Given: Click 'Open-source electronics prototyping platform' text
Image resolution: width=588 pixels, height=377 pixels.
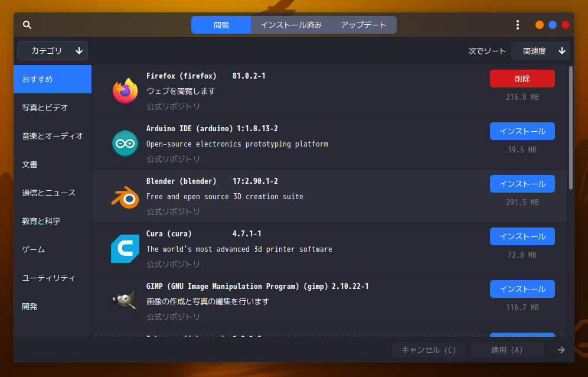Looking at the screenshot, I should (x=237, y=144).
